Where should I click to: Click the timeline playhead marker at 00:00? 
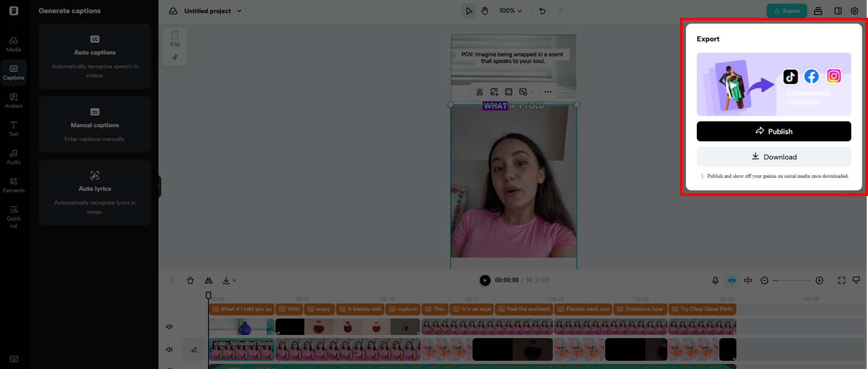208,295
